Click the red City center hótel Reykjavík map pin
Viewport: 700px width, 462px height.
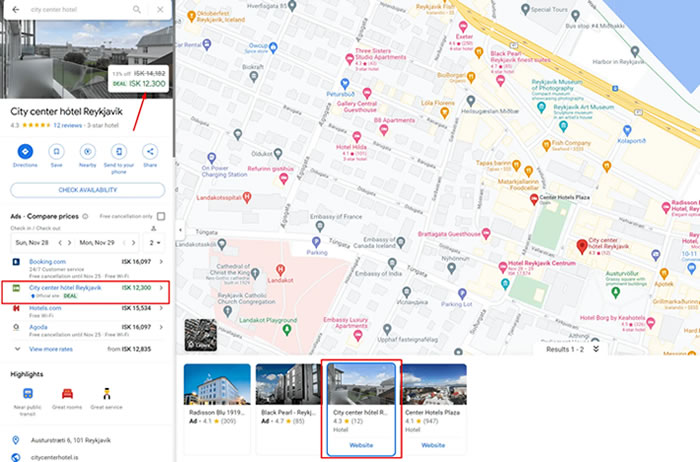pyautogui.click(x=581, y=246)
